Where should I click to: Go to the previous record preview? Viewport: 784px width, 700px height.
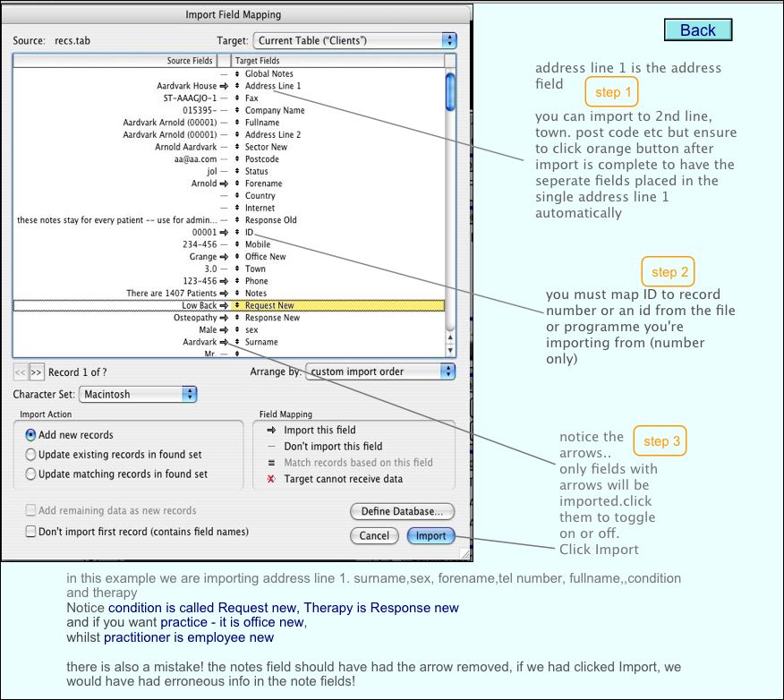coord(21,372)
